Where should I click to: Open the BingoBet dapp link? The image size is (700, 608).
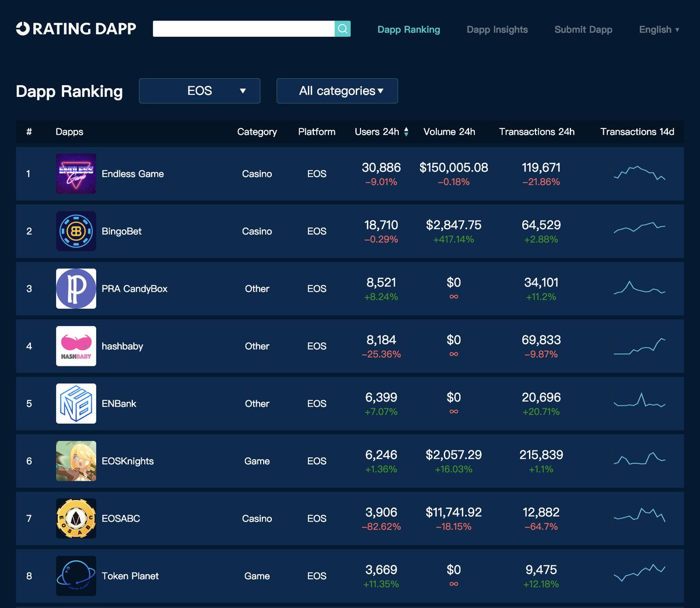point(121,231)
